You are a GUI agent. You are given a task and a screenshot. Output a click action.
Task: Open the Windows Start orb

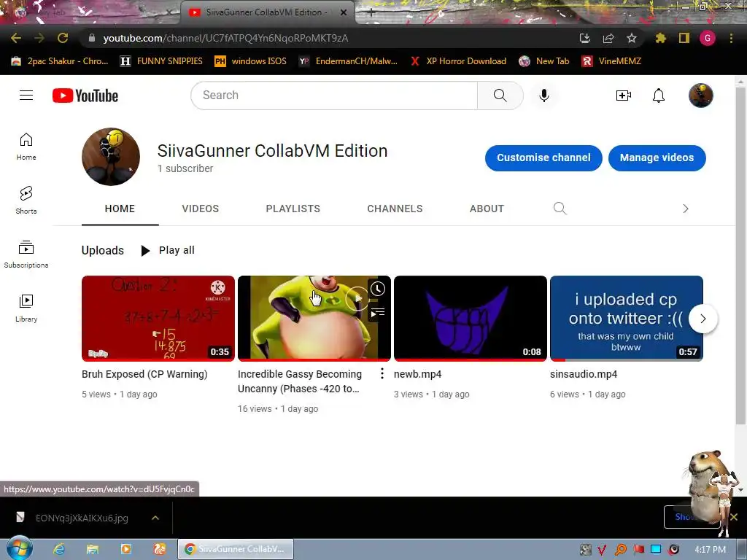(x=19, y=548)
